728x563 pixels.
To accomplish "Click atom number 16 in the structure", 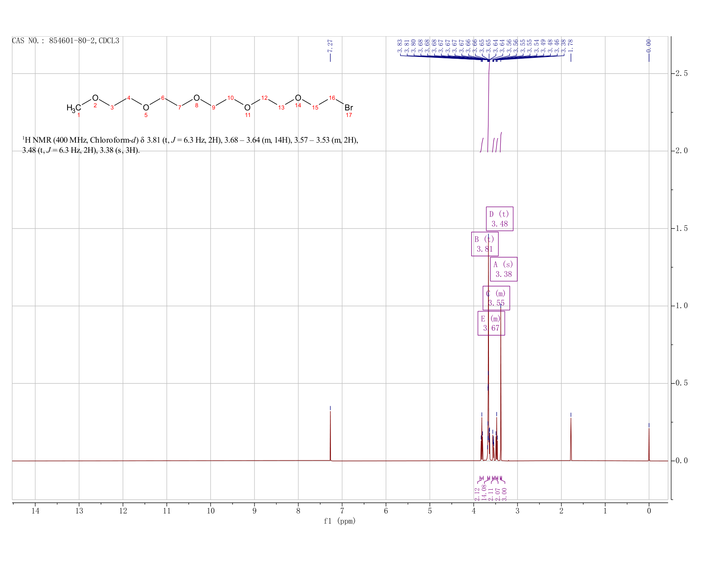I will (x=332, y=98).
